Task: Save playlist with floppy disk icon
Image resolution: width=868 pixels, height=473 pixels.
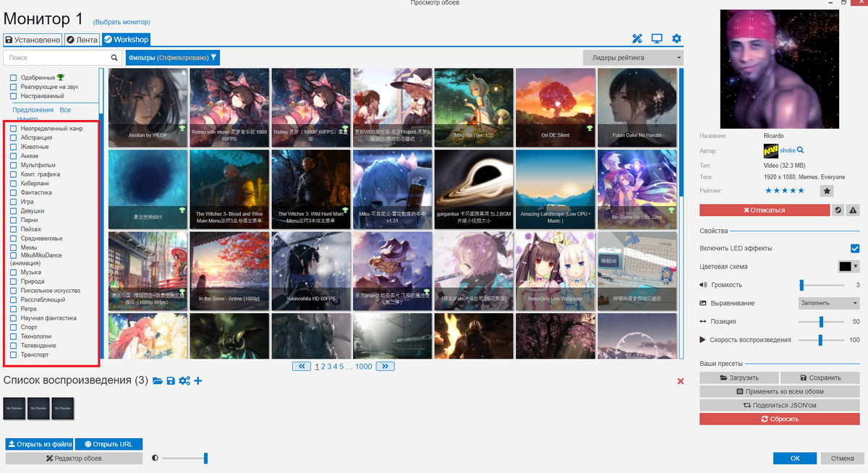Action: click(171, 381)
